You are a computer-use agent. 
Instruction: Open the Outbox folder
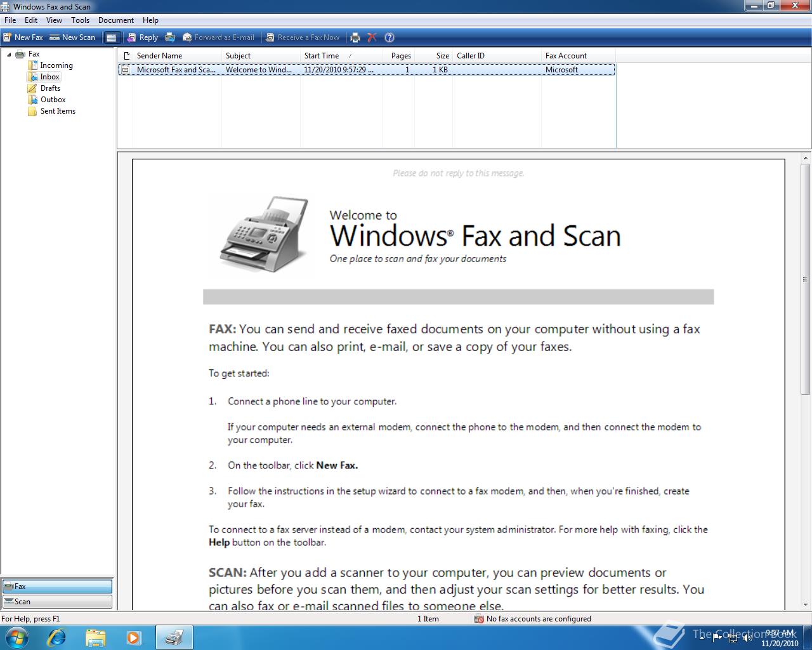[x=53, y=100]
